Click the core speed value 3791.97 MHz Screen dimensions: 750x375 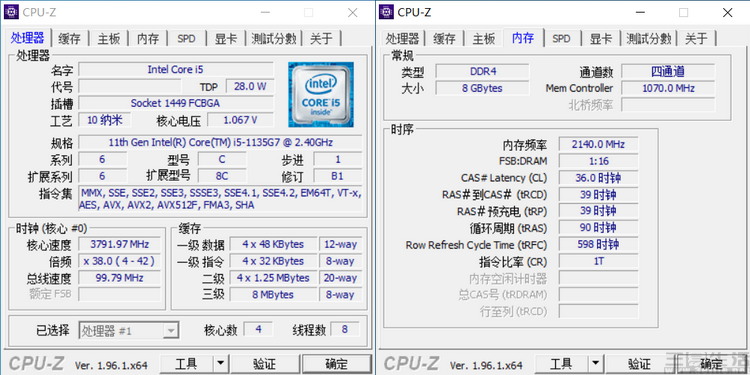click(120, 244)
